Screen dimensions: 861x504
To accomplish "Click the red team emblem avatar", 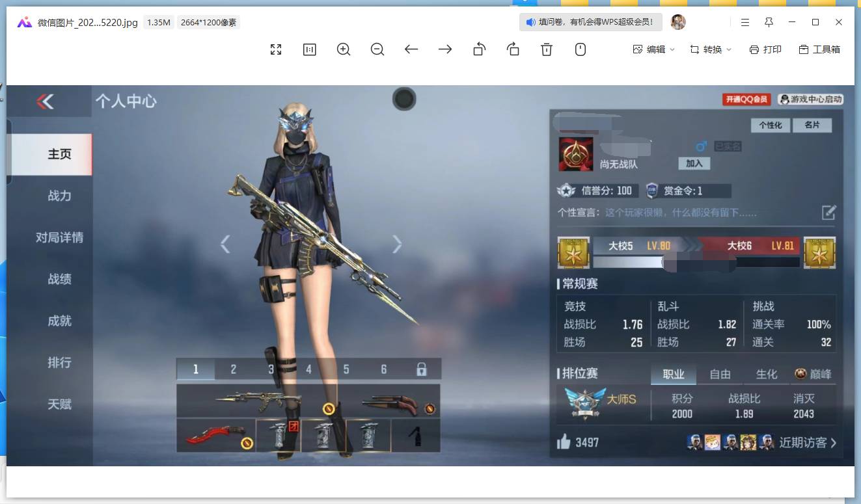I will click(x=576, y=154).
